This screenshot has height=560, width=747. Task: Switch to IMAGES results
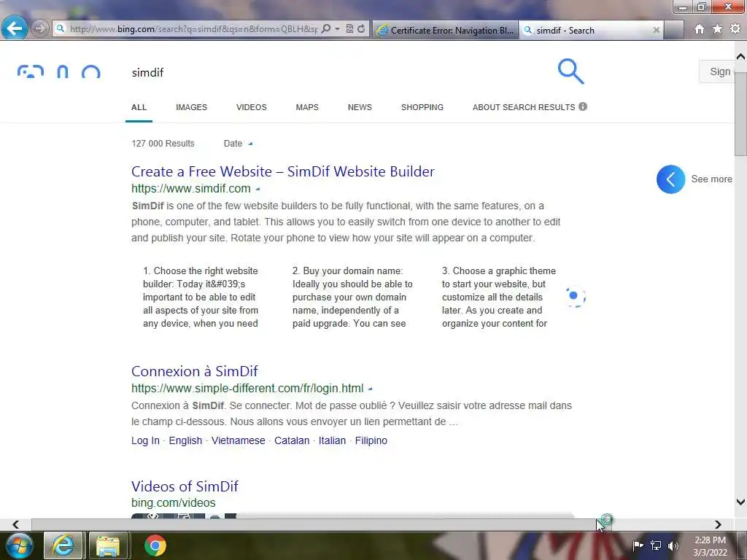click(191, 107)
